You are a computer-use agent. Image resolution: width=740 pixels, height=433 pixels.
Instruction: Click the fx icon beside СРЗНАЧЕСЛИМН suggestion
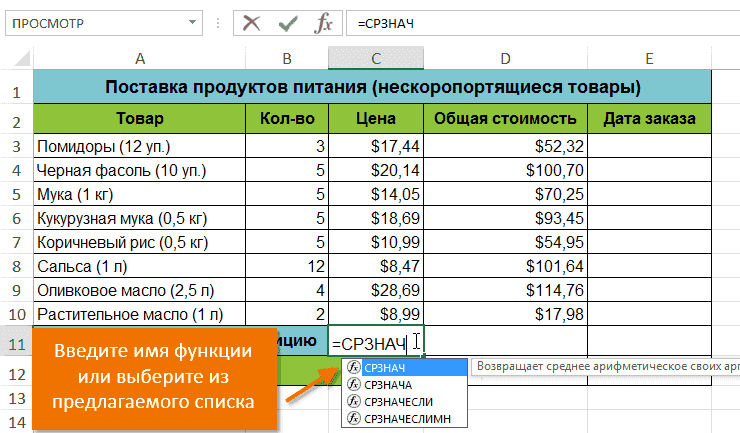pyautogui.click(x=354, y=416)
